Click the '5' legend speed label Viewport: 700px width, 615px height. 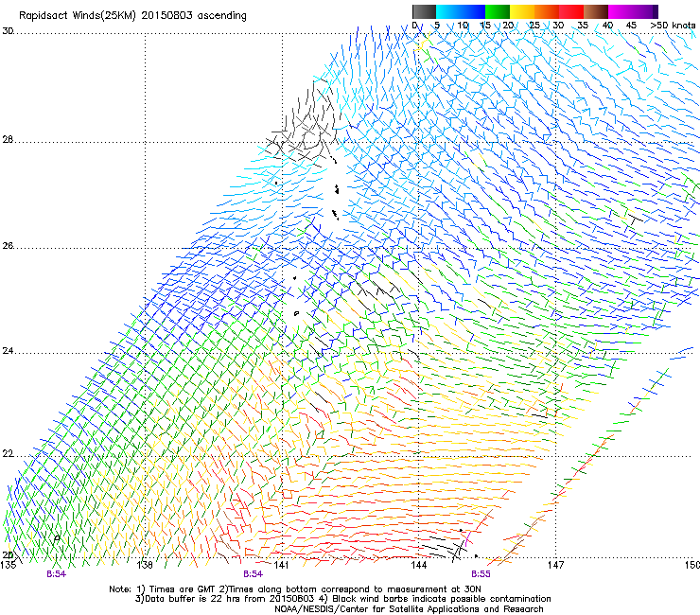(x=437, y=26)
